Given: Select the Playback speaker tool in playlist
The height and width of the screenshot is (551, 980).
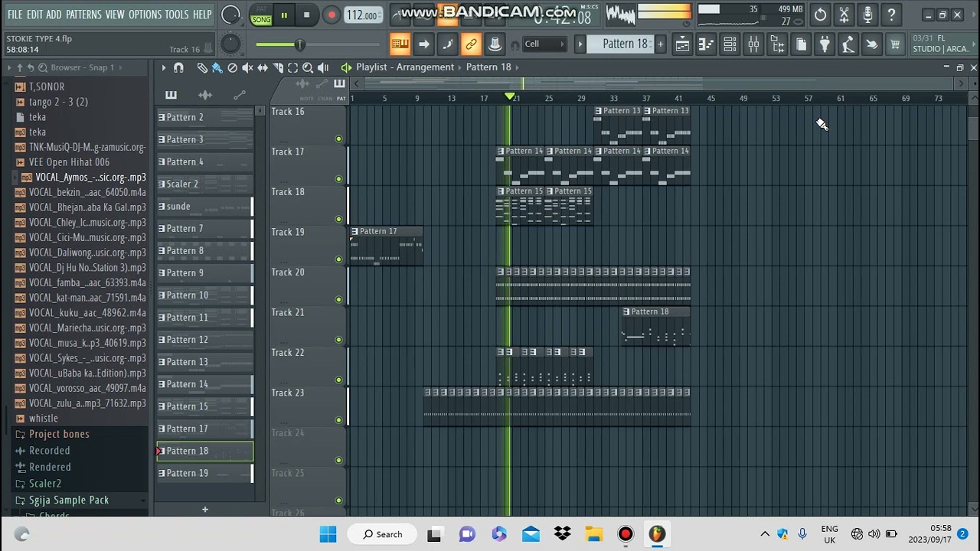Looking at the screenshot, I should [x=323, y=67].
